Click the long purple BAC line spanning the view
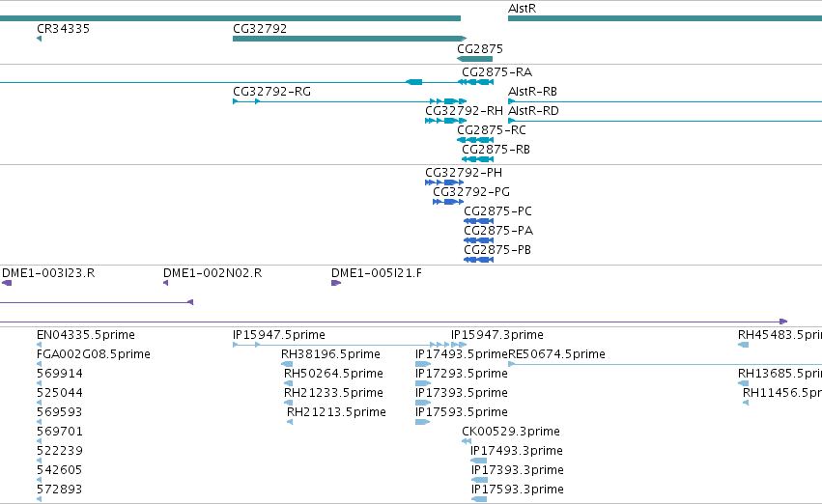This screenshot has height=504, width=822. coord(393,322)
